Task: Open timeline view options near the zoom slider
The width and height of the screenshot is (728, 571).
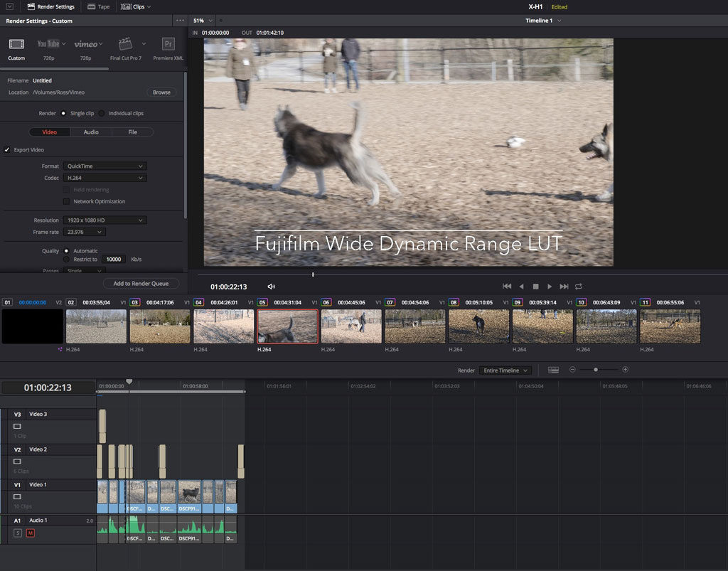Action: click(x=552, y=369)
